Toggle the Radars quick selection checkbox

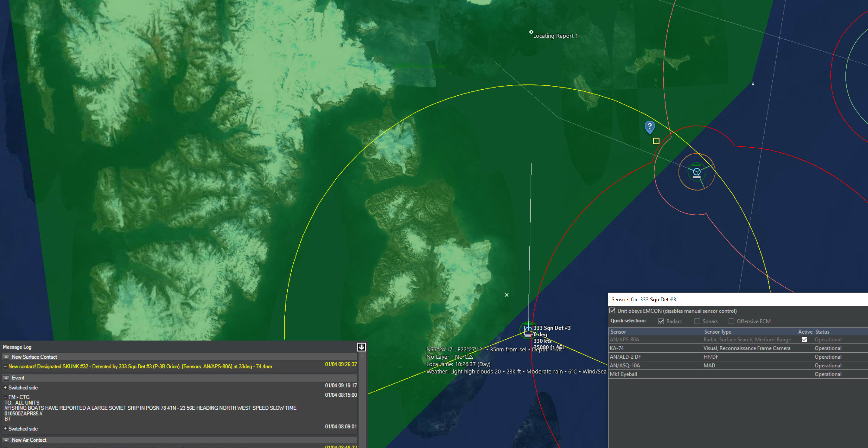(661, 321)
